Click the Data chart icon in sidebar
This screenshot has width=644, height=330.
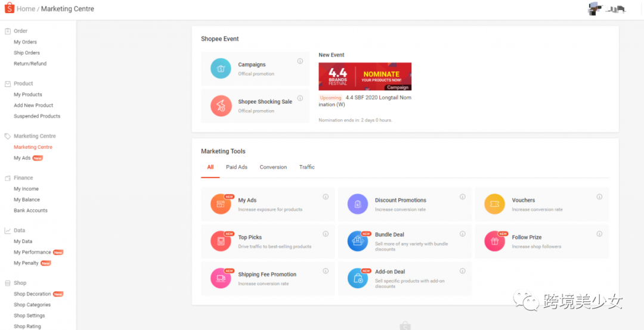point(7,231)
